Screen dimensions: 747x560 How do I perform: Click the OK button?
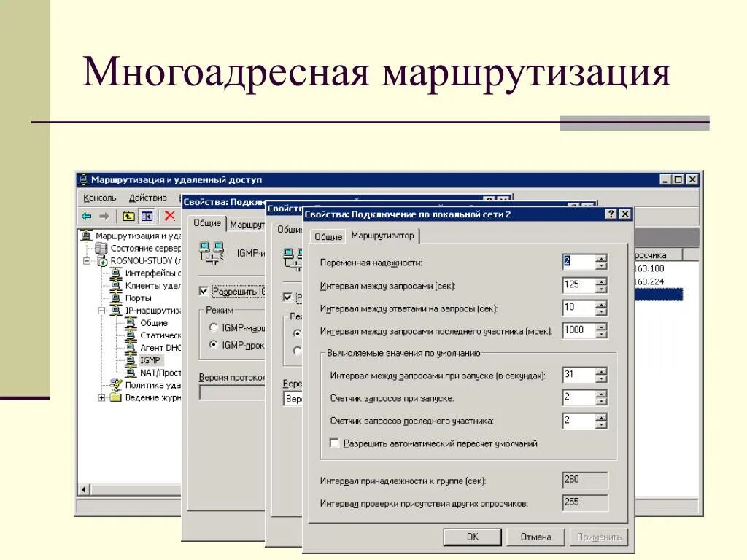click(472, 537)
